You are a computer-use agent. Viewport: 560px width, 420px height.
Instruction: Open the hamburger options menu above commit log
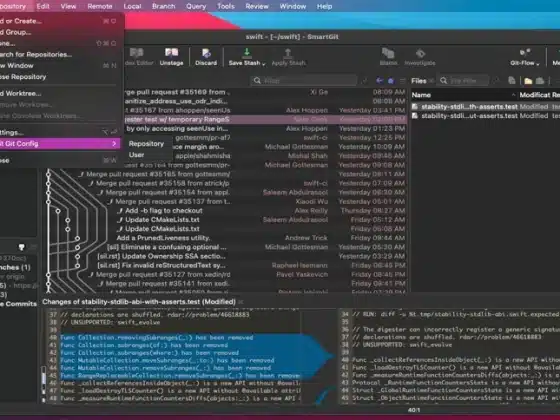click(402, 81)
